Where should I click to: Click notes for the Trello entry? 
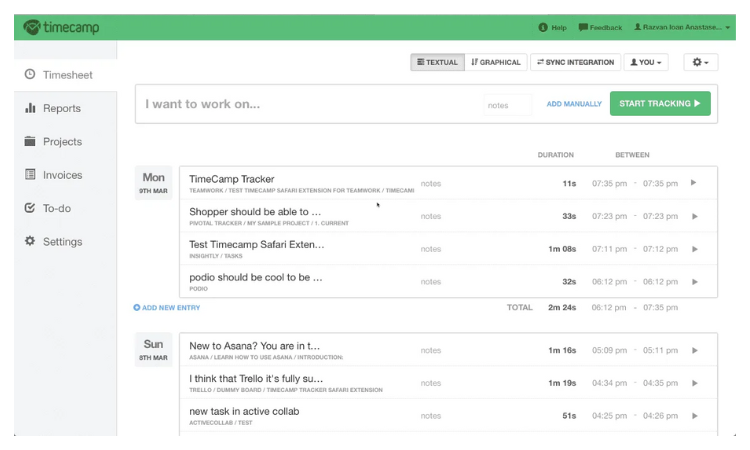[431, 384]
